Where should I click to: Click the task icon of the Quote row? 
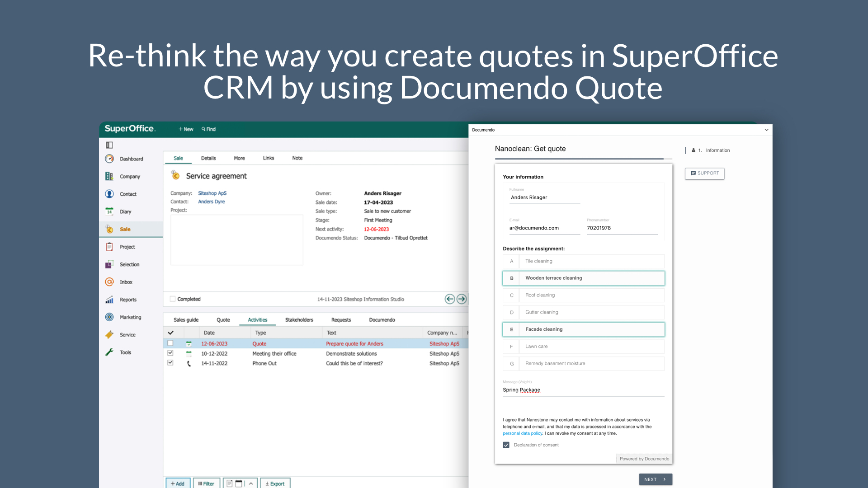(189, 344)
